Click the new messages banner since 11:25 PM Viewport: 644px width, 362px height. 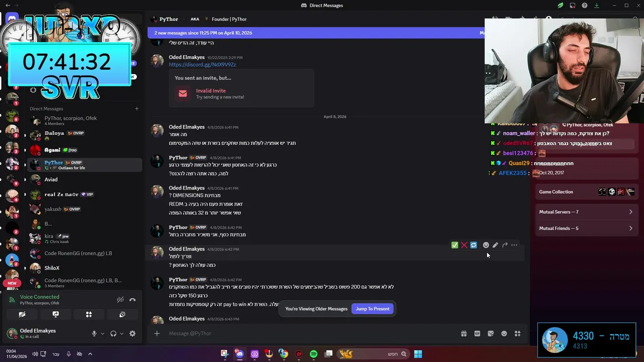316,33
